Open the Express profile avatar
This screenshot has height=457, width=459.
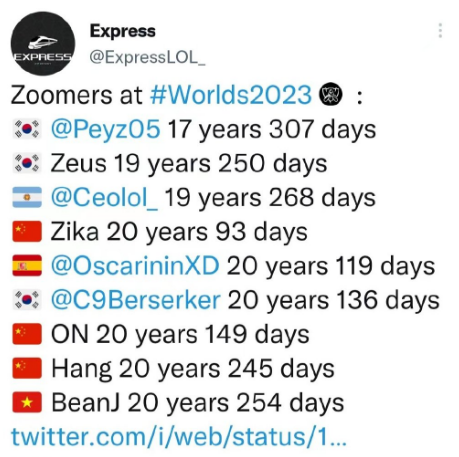point(43,44)
